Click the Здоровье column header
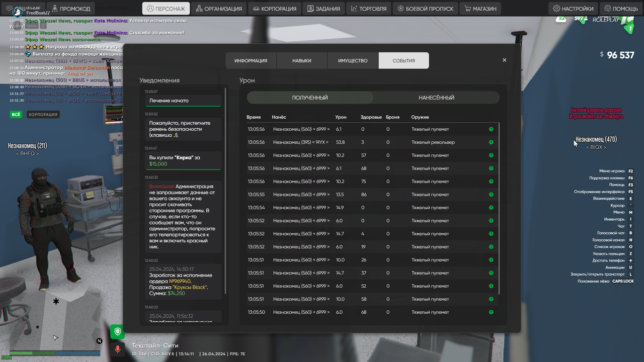644x362 pixels. 371,117
